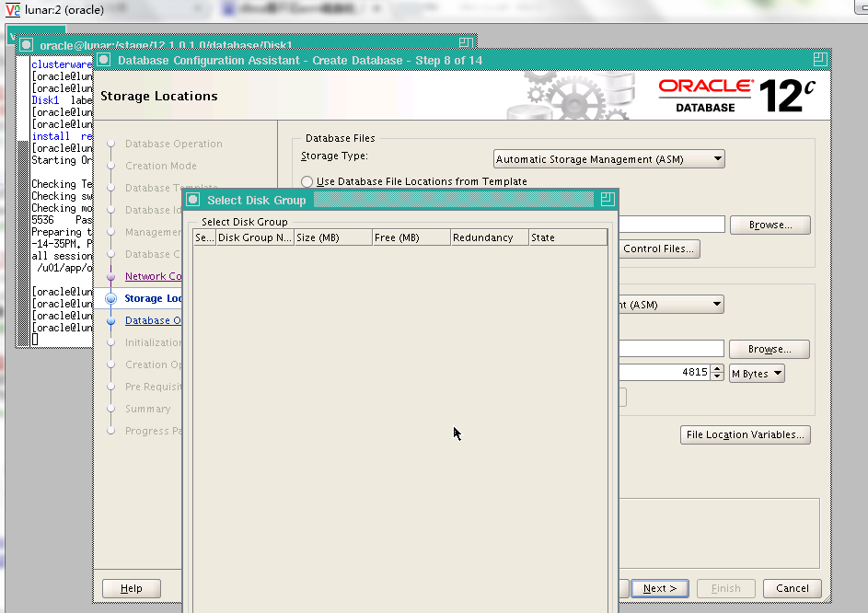Click the Storage Locations step bullet icon
Viewport: 868px width, 613px height.
tap(110, 298)
